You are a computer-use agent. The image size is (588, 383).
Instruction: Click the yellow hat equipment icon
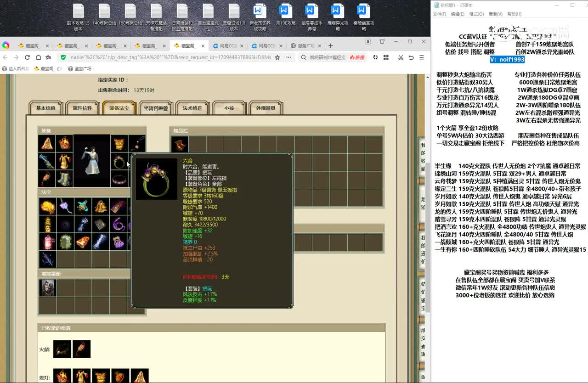[x=47, y=143]
